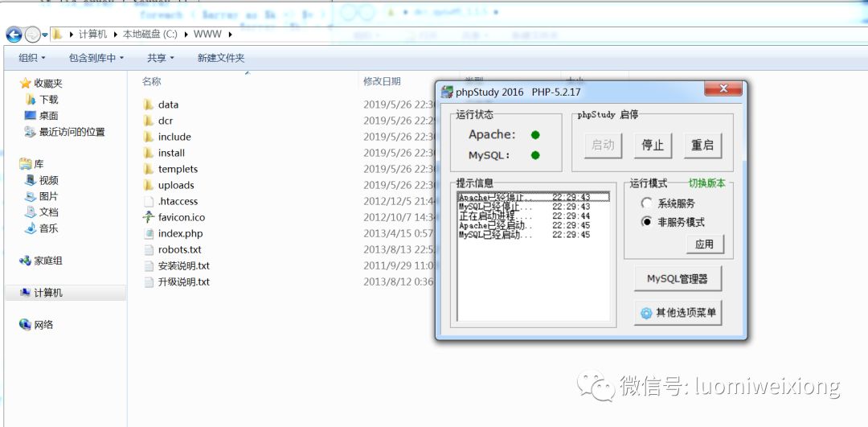
Task: Click the MySQL green status indicator
Action: coord(534,155)
